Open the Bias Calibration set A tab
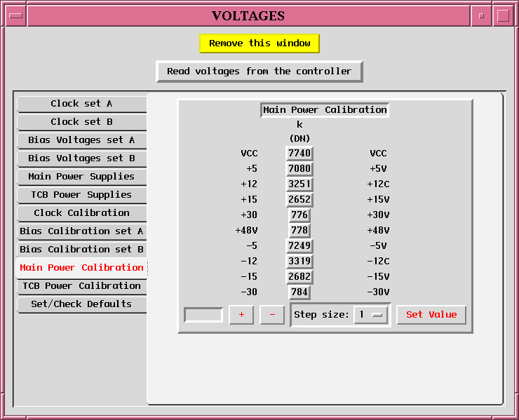Image resolution: width=519 pixels, height=420 pixels. point(81,231)
